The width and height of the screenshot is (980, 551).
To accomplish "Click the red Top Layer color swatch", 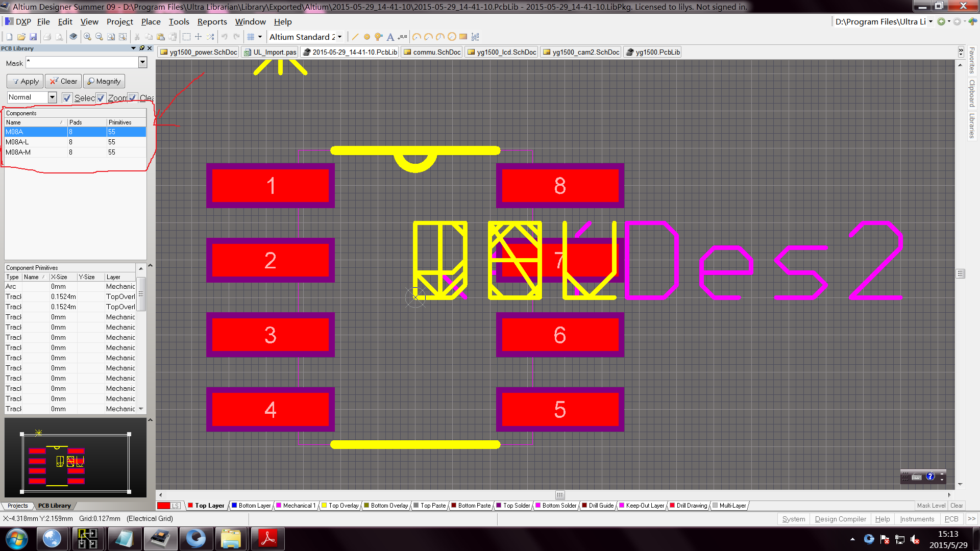I will [x=164, y=506].
